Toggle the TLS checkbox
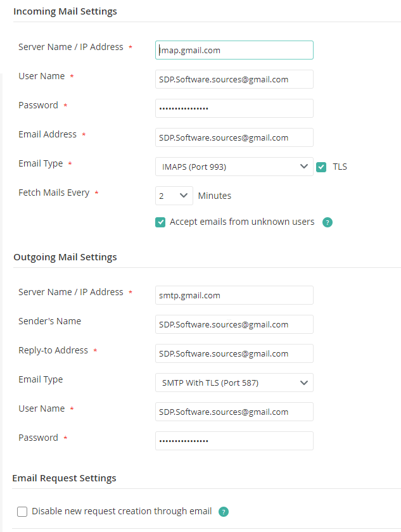401x532 pixels. pyautogui.click(x=321, y=167)
